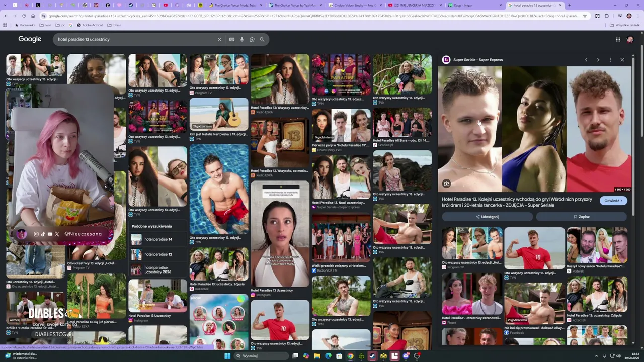644x362 pixels.
Task: Open the on-screen keyboard input tool
Action: [x=232, y=39]
